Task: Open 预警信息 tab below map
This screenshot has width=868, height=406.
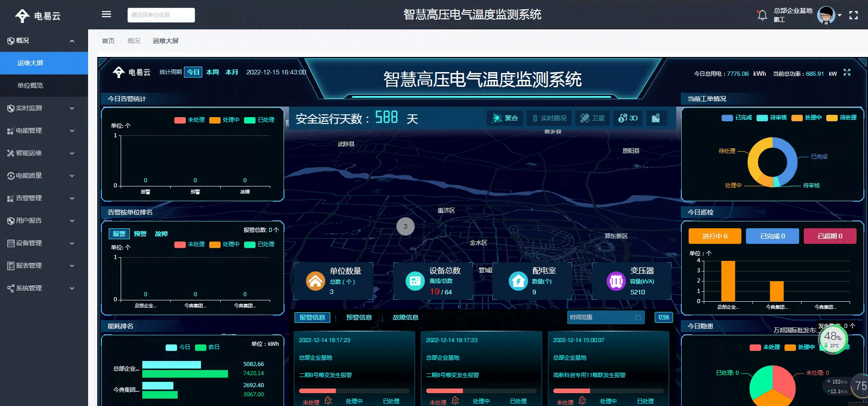Action: [x=359, y=317]
